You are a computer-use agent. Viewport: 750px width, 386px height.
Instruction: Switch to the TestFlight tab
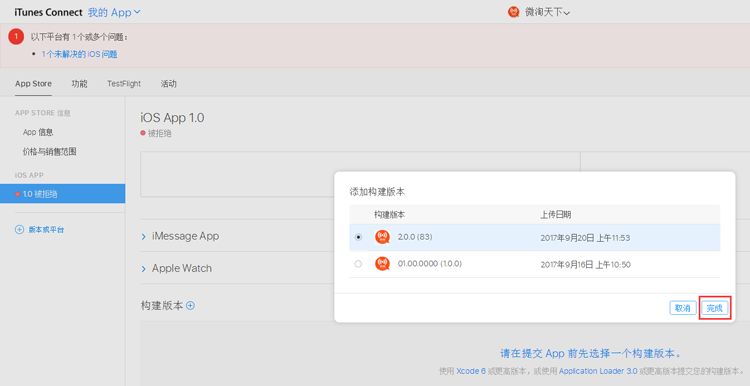click(124, 84)
